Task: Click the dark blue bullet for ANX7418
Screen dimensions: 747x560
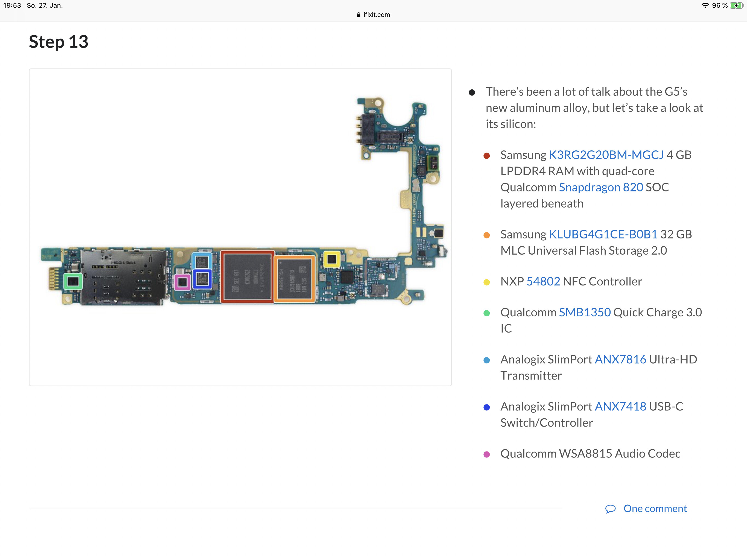Action: [x=487, y=407]
